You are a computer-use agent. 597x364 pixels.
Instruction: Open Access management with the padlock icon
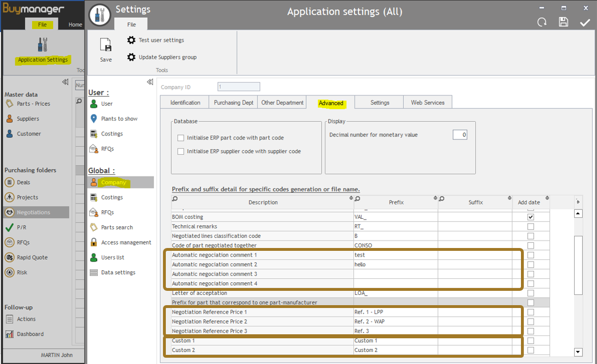[x=126, y=242]
